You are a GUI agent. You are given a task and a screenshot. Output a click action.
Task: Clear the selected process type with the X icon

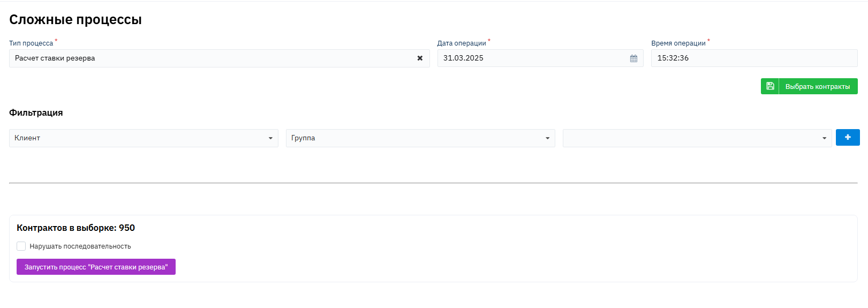pyautogui.click(x=420, y=58)
